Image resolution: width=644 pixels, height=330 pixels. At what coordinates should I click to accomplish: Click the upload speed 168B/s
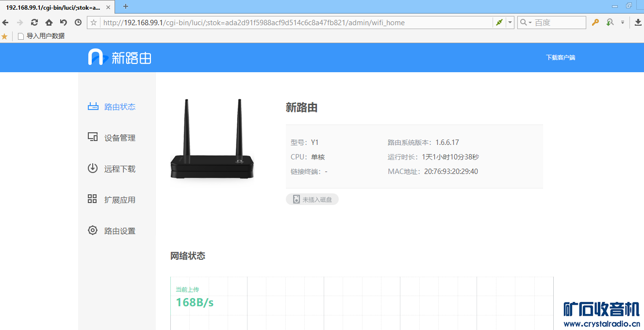tap(195, 302)
